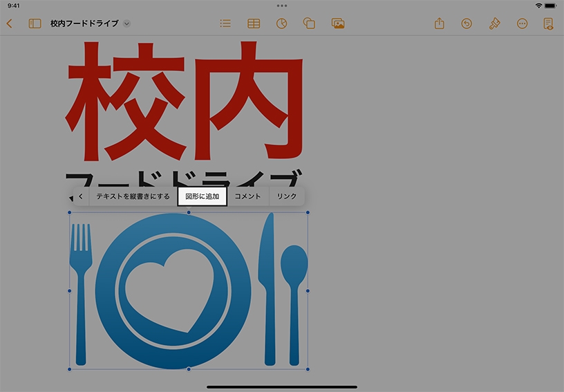This screenshot has width=564, height=392.
Task: Open the document options icon at the far right
Action: pyautogui.click(x=548, y=24)
